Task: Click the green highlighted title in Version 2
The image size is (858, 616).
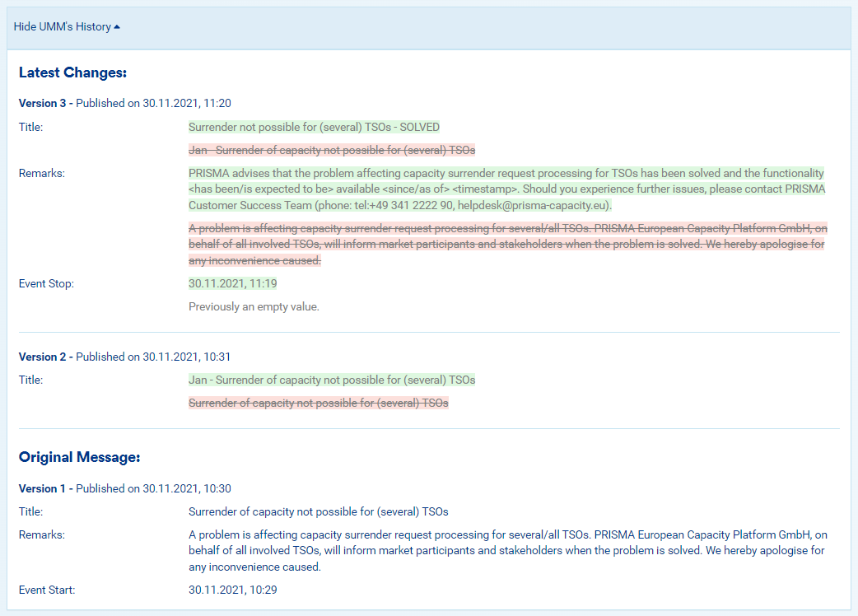Action: (x=331, y=380)
